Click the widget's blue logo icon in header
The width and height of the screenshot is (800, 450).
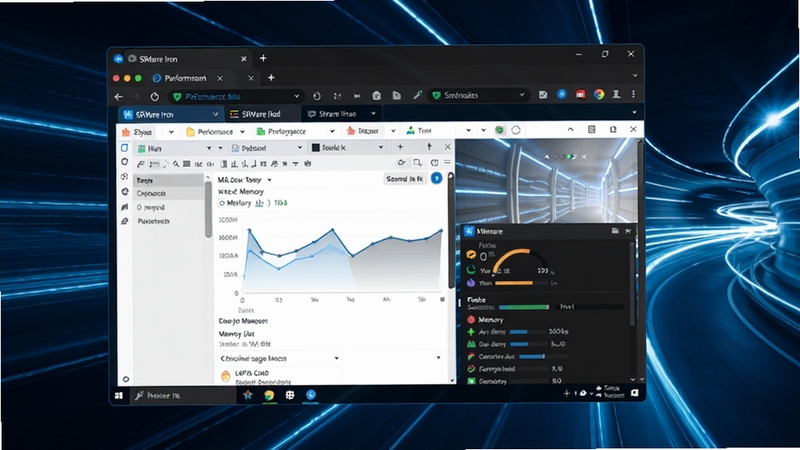(469, 231)
